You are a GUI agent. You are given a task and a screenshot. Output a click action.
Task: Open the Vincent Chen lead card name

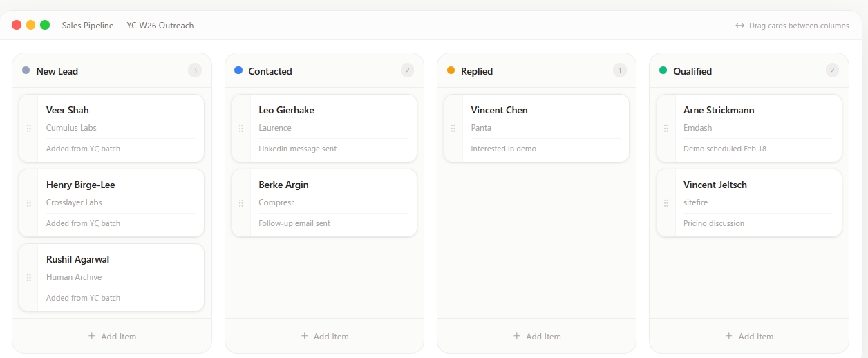[499, 110]
